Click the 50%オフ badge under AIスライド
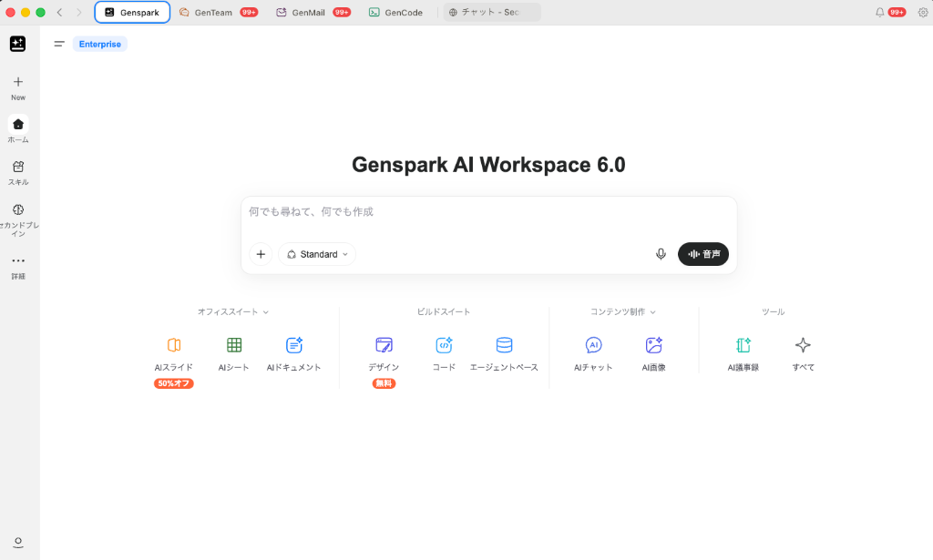 pos(174,383)
